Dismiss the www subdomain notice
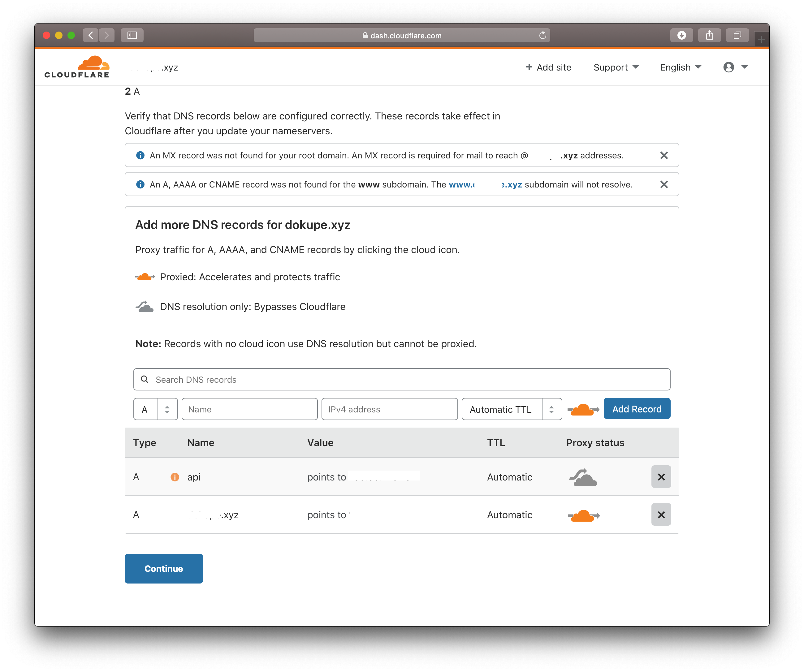 (664, 184)
